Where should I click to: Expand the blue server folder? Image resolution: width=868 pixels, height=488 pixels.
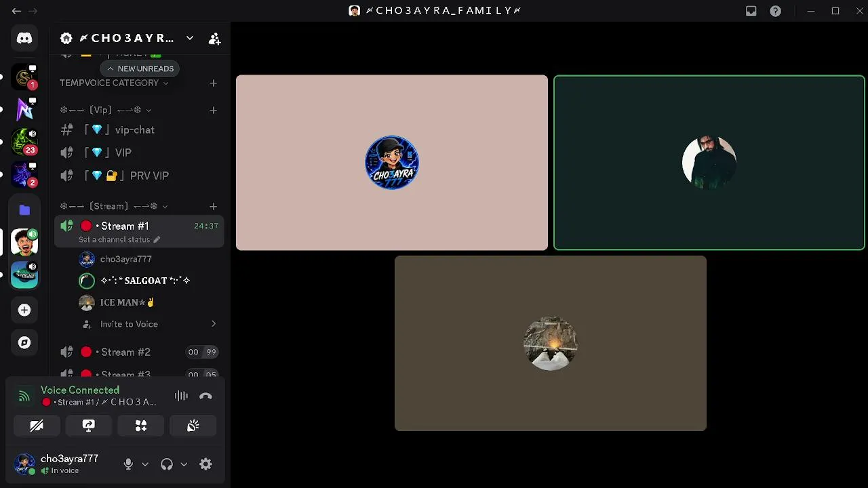click(24, 209)
